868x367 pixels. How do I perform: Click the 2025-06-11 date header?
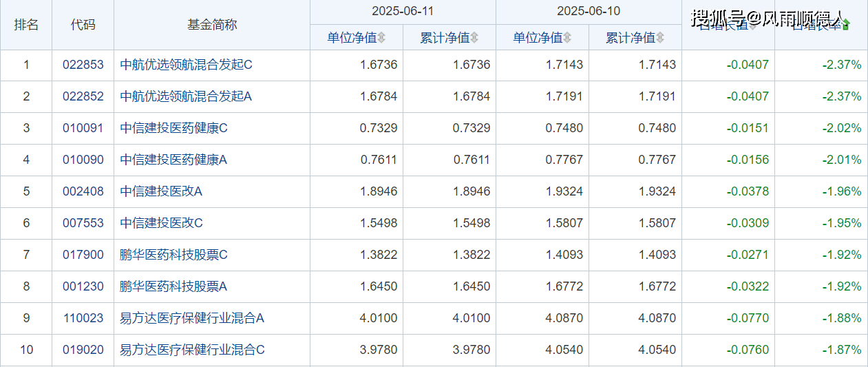coord(403,12)
